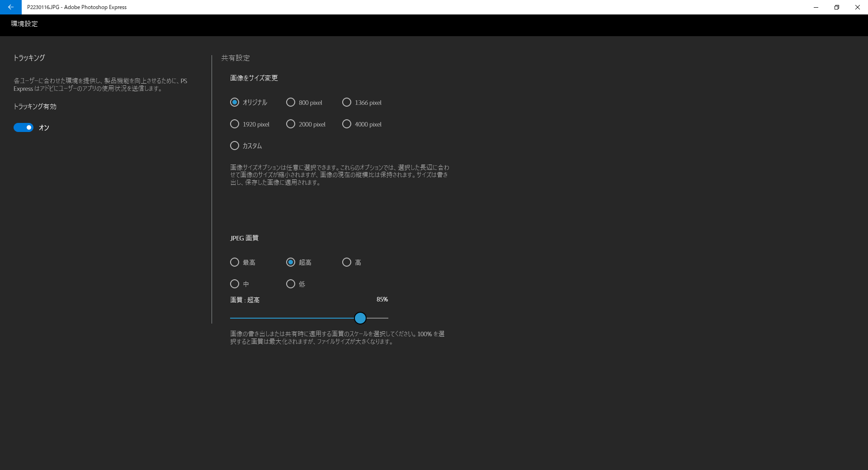Set JPEG quality to 最高

(235, 263)
